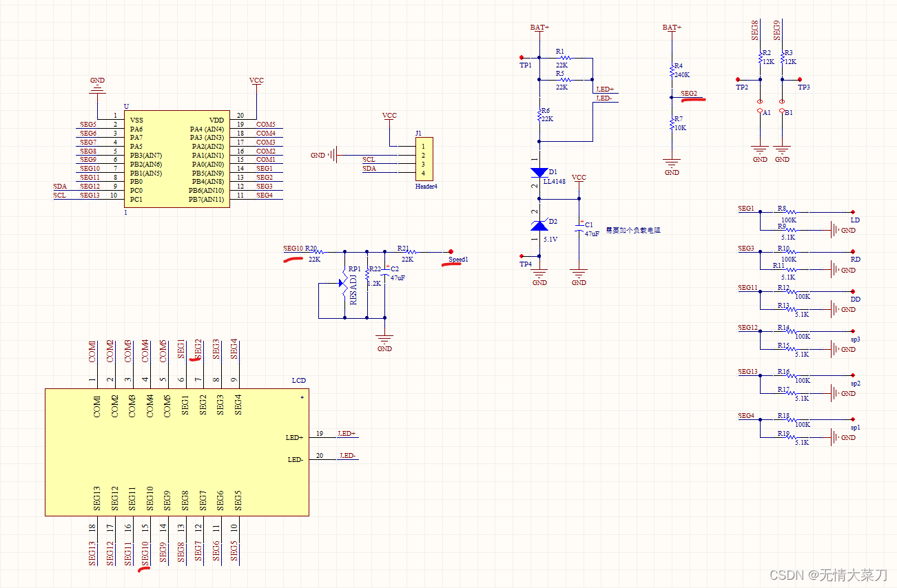The width and height of the screenshot is (897, 588).
Task: Click the PC1 pin name on chip U
Action: [136, 200]
